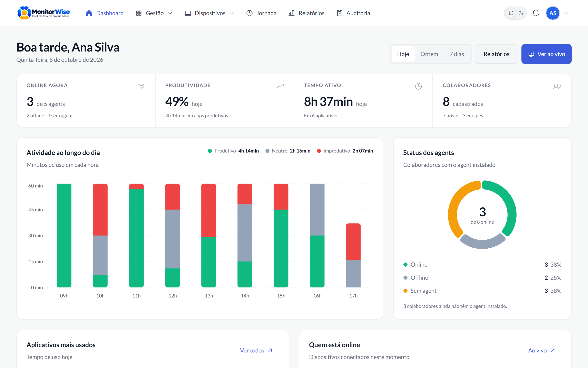Screen dimensions: 588x368
Task: Go to Dashboard navigation link
Action: click(x=105, y=13)
